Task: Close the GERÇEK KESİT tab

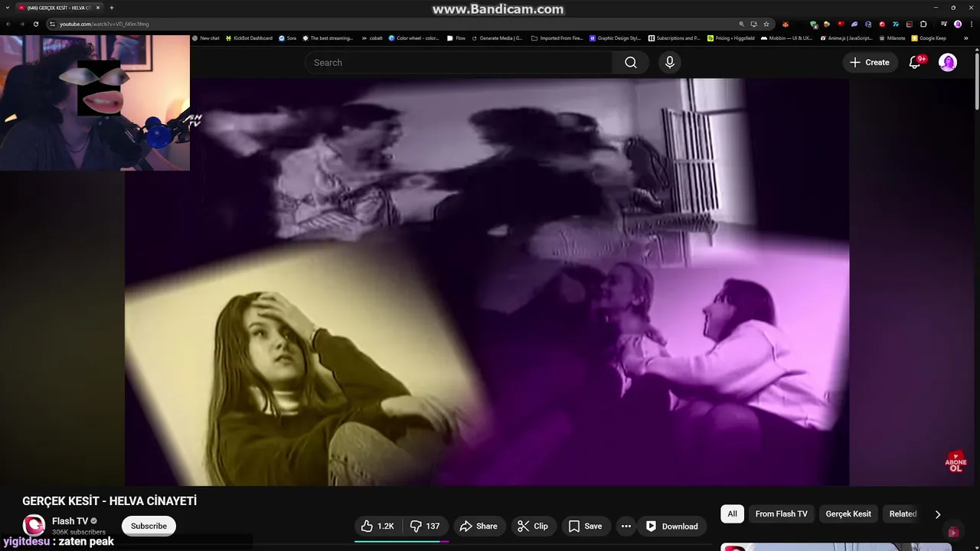Action: tap(98, 8)
